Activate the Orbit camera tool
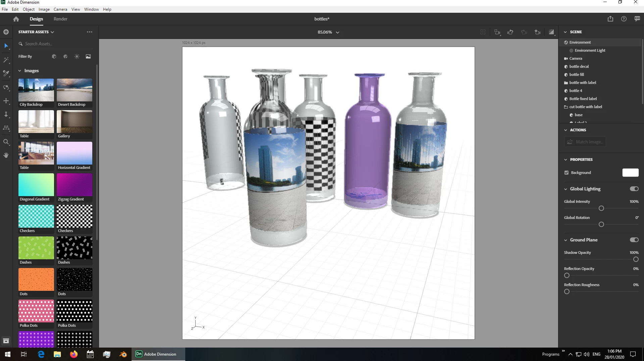 click(6, 88)
